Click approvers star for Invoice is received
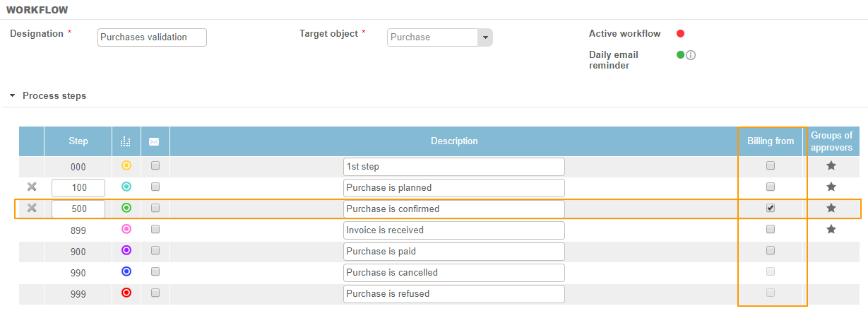This screenshot has height=311, width=868. pos(831,230)
